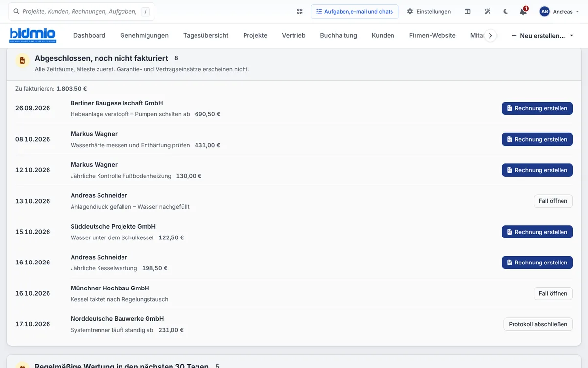Create invoice for Wasserhärte messen job
The height and width of the screenshot is (368, 588).
point(537,139)
